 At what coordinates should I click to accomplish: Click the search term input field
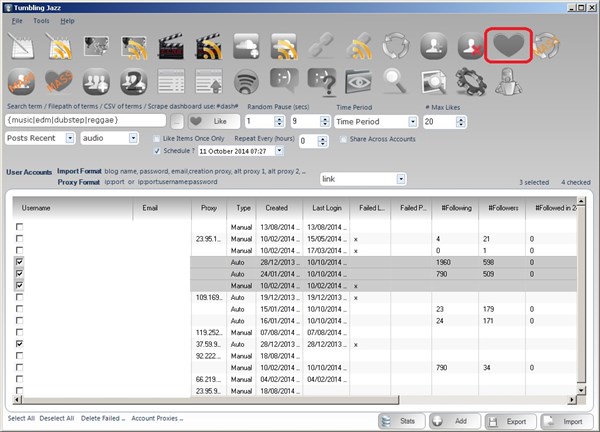[86, 121]
